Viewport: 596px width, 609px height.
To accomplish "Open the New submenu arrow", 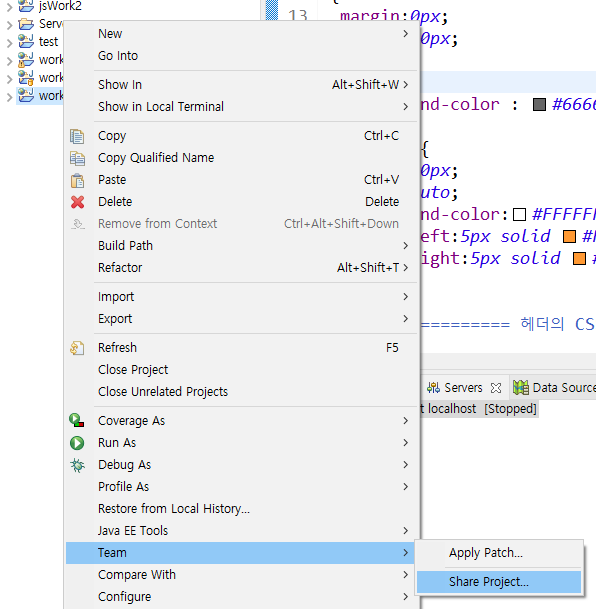I will (x=406, y=34).
